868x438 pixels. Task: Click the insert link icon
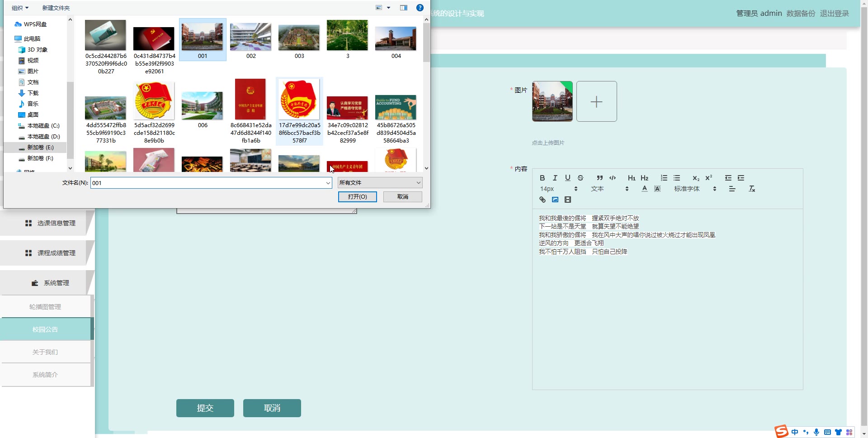pyautogui.click(x=542, y=200)
